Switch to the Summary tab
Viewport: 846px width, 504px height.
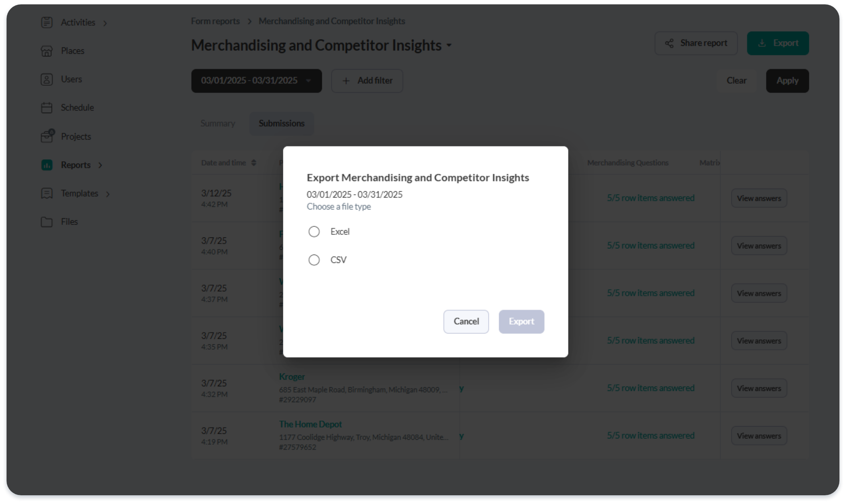pos(218,124)
